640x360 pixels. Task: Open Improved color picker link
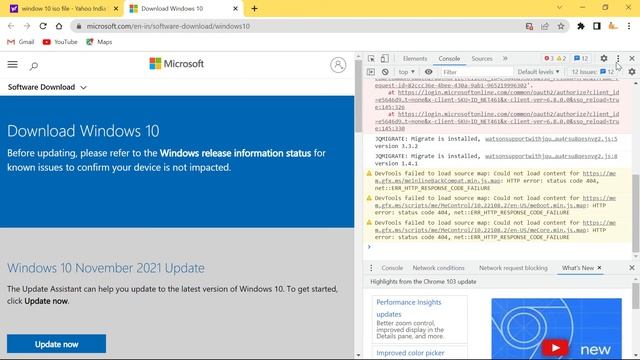(x=410, y=353)
